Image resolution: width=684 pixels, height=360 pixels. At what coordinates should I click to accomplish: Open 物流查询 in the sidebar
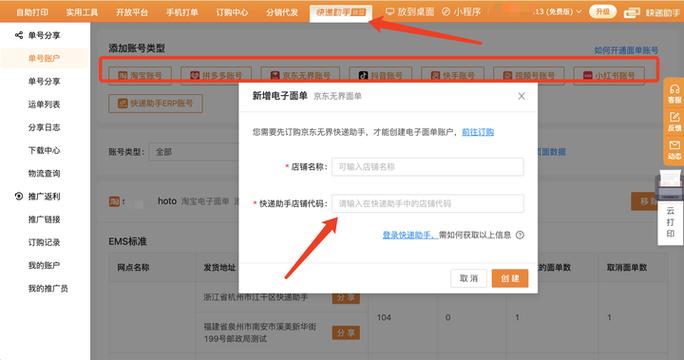click(44, 173)
